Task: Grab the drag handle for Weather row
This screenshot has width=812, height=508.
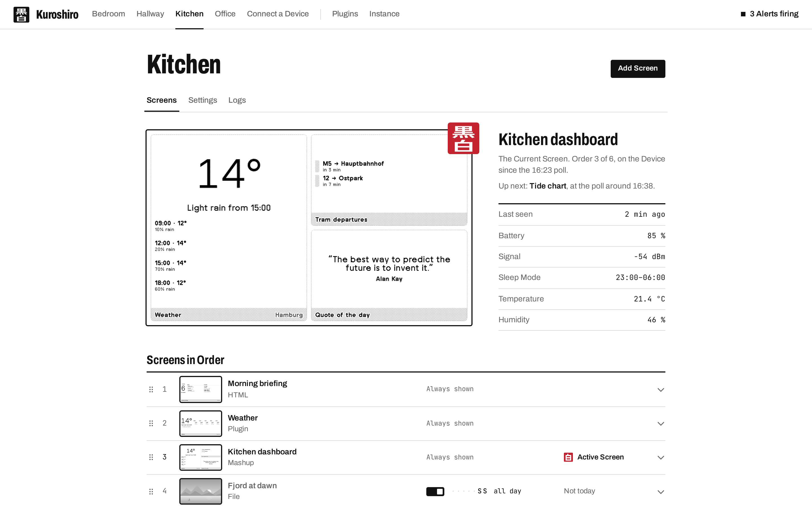Action: tap(151, 423)
